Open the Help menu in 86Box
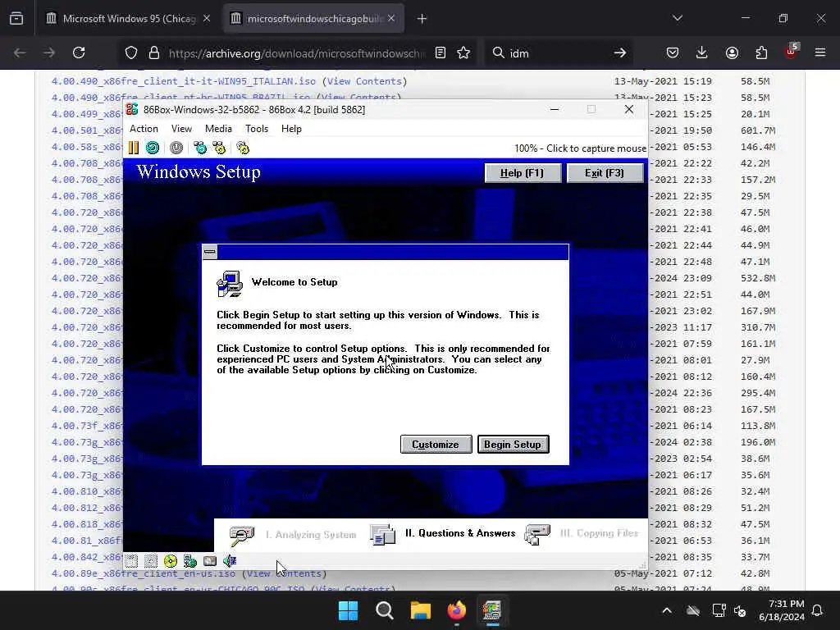The height and width of the screenshot is (630, 840). (x=291, y=129)
